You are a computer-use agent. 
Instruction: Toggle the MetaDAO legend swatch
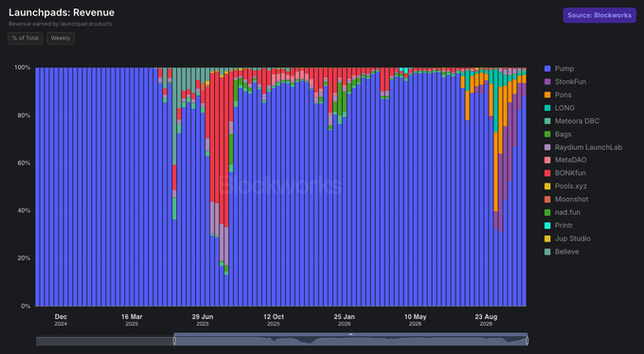coord(547,160)
